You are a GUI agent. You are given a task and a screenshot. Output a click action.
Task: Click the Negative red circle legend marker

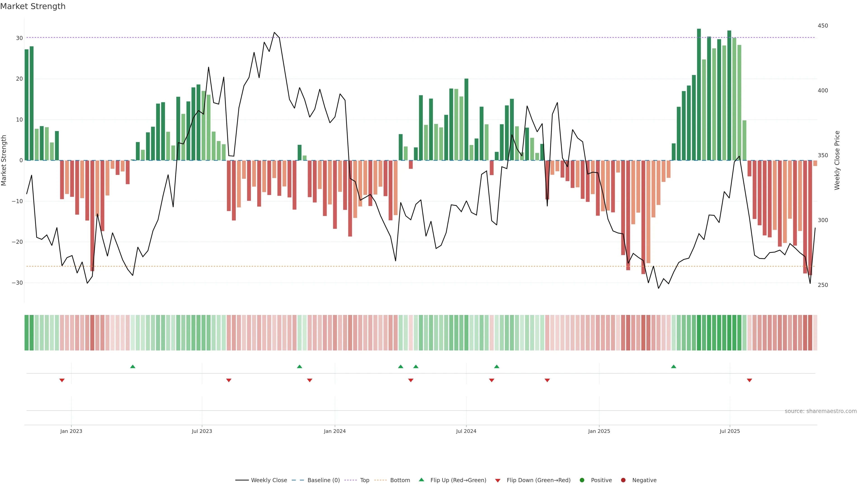coord(623,480)
